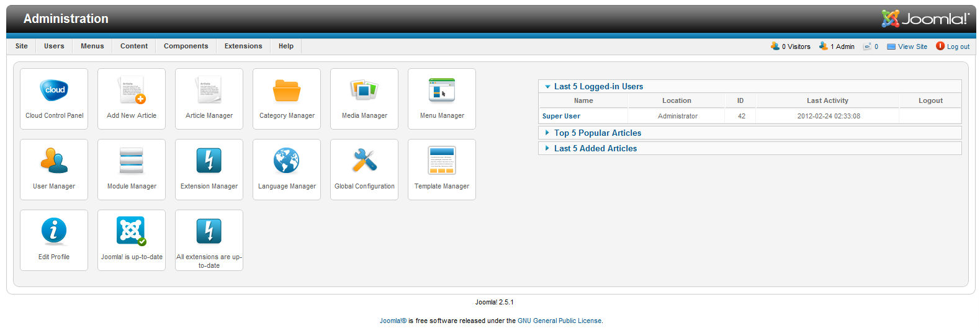Click the ID value 42 cell
The image size is (980, 328).
click(x=741, y=116)
